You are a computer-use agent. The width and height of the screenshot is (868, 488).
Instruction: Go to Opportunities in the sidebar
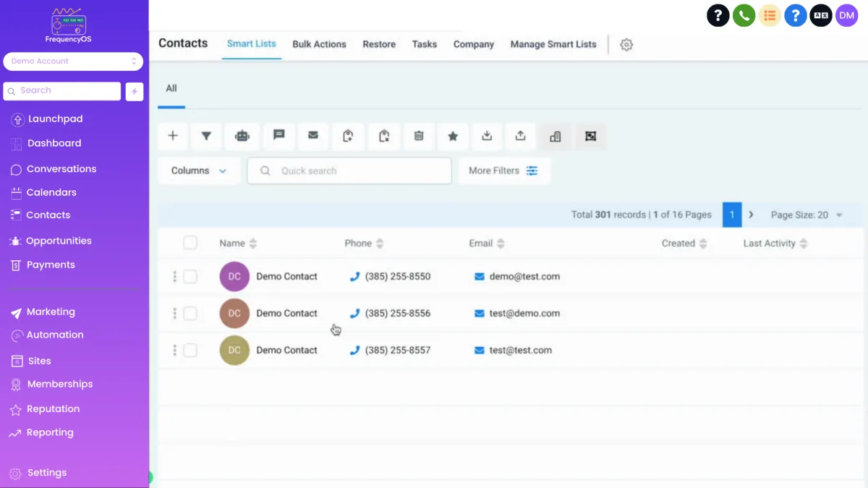pyautogui.click(x=59, y=241)
